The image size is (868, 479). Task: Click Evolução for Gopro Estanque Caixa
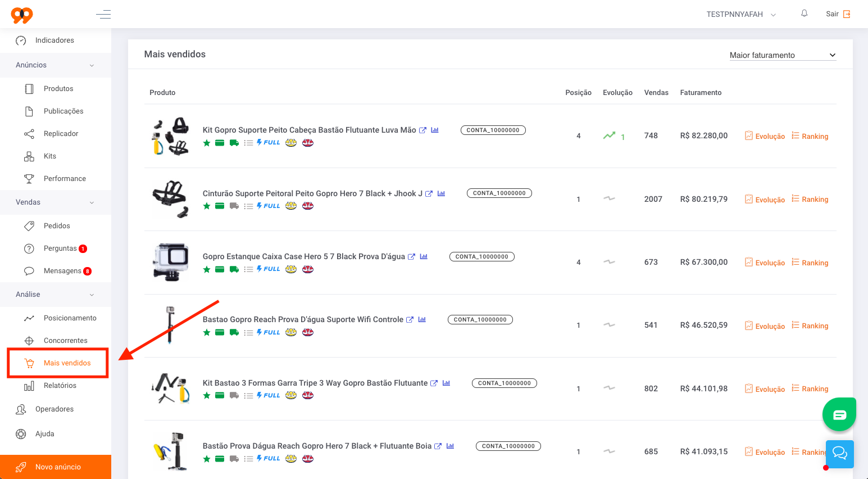765,263
